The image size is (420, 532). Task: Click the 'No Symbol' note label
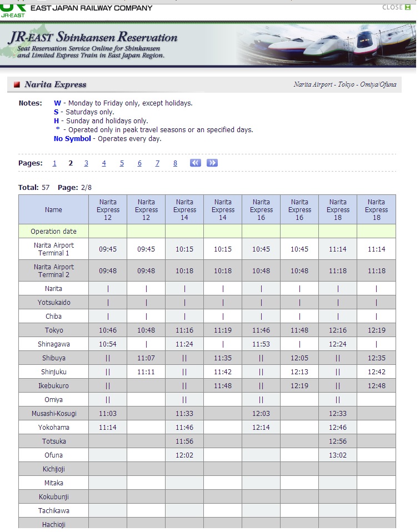coord(72,139)
